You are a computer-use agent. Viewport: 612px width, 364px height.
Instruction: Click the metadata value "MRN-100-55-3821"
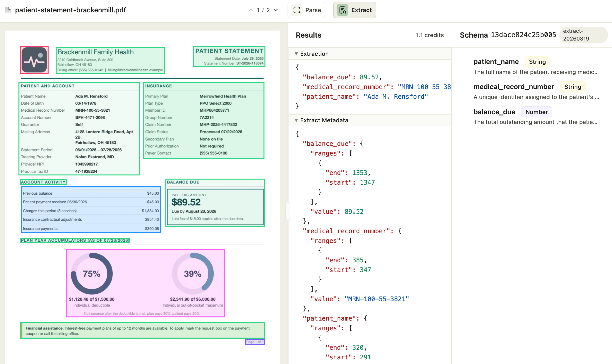377,299
